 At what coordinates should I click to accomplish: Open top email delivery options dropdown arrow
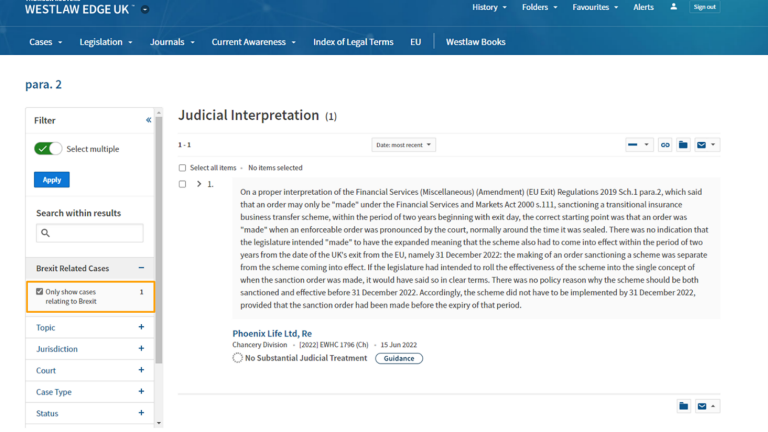(x=713, y=145)
